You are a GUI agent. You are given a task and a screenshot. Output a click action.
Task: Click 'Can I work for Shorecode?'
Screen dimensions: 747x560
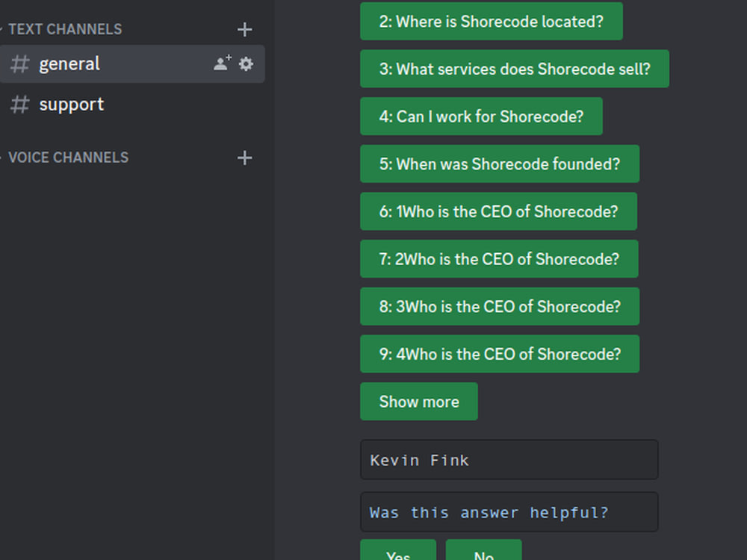point(480,116)
